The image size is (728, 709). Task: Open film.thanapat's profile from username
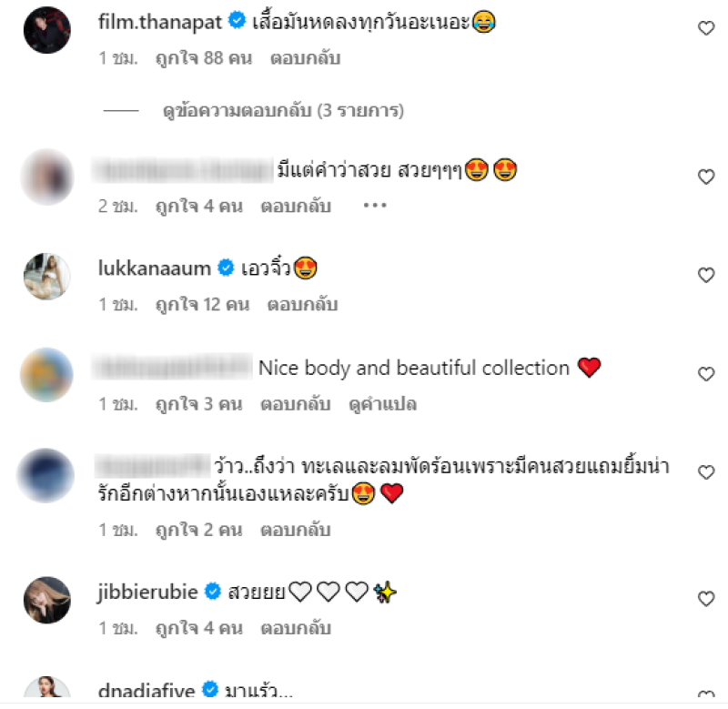(160, 22)
